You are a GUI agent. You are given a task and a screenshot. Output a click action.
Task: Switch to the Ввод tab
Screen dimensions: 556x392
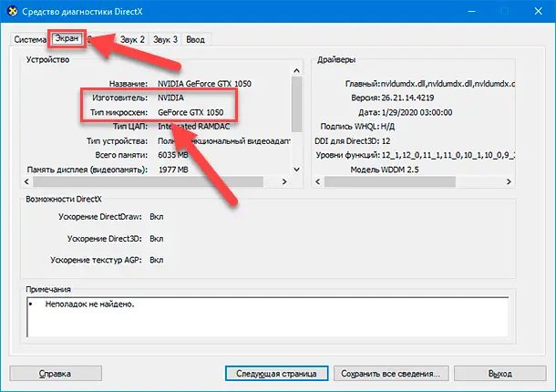pos(196,39)
